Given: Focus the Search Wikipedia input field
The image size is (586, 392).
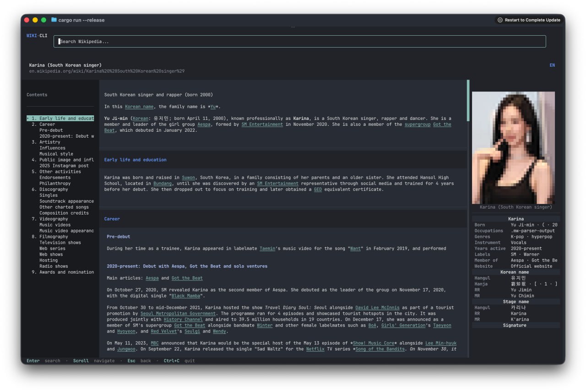Looking at the screenshot, I should [300, 42].
